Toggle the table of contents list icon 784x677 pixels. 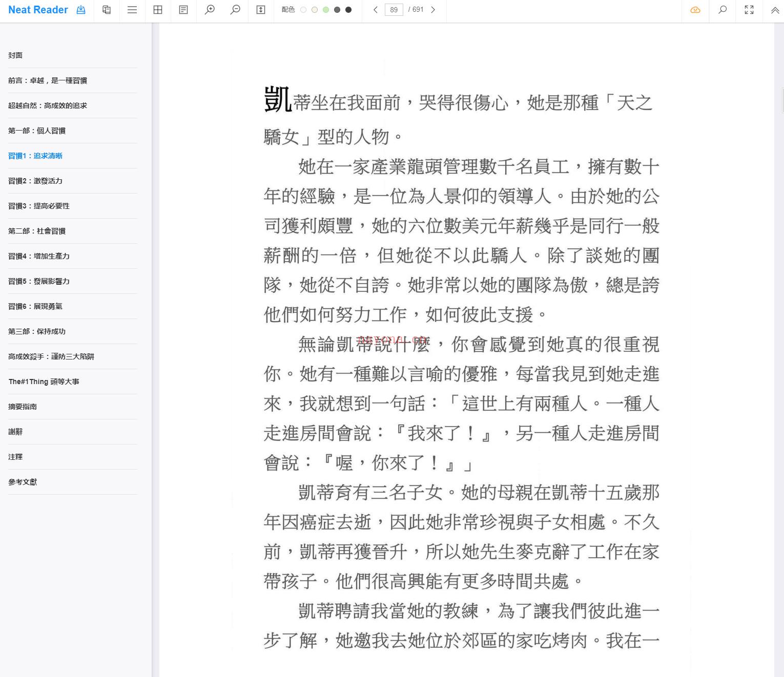point(132,10)
